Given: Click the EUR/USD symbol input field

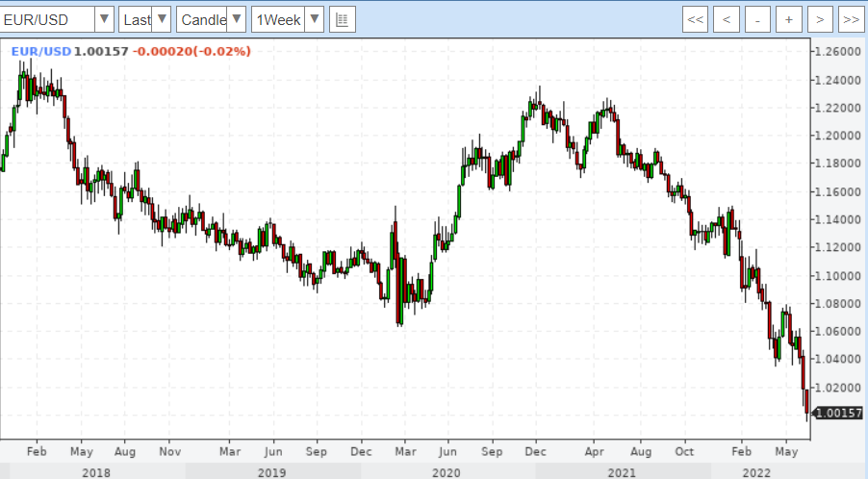Looking at the screenshot, I should click(47, 19).
